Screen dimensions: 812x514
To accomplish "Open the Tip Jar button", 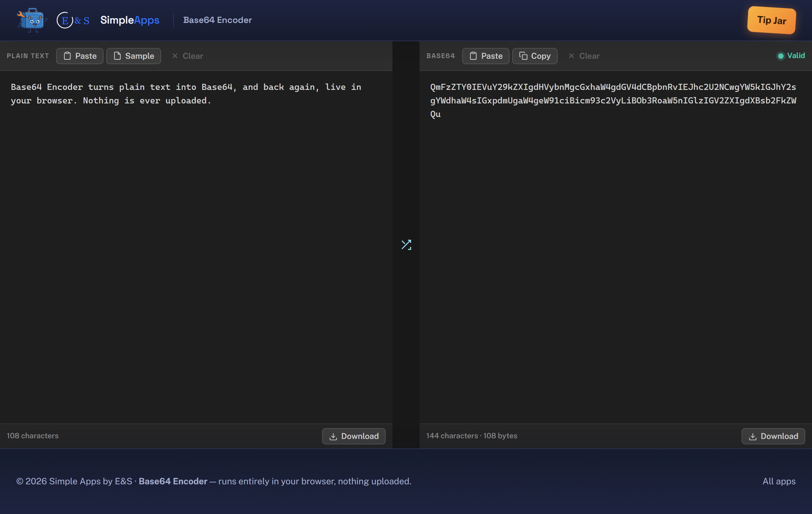I will pos(771,20).
